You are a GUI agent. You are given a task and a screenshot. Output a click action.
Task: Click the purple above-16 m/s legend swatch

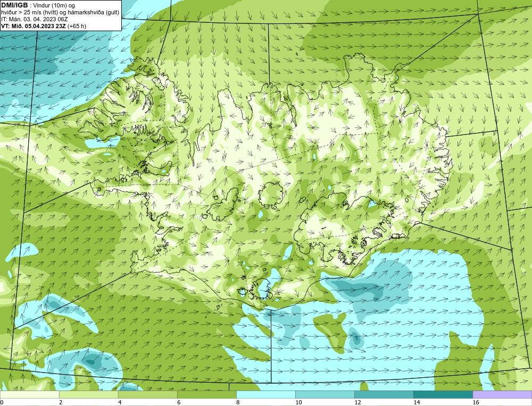click(502, 394)
